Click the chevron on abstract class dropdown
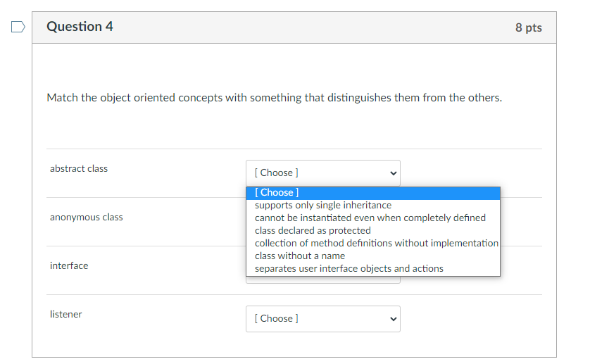 393,173
